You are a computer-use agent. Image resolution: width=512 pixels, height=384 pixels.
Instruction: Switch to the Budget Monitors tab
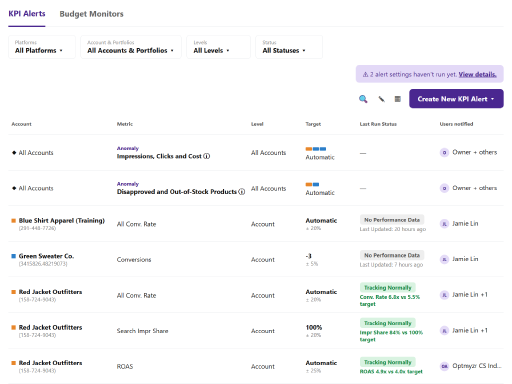tap(91, 14)
